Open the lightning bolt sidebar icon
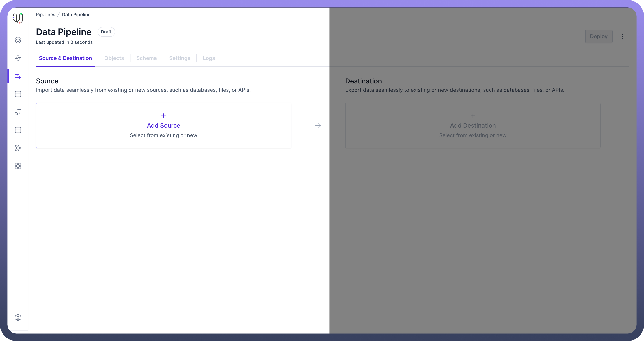The height and width of the screenshot is (341, 644). click(x=18, y=58)
